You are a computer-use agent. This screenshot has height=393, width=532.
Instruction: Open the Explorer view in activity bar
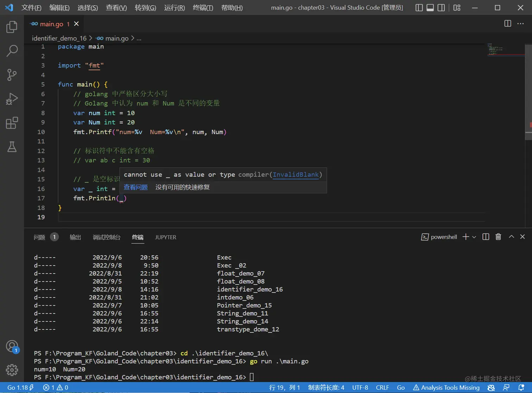tap(12, 27)
